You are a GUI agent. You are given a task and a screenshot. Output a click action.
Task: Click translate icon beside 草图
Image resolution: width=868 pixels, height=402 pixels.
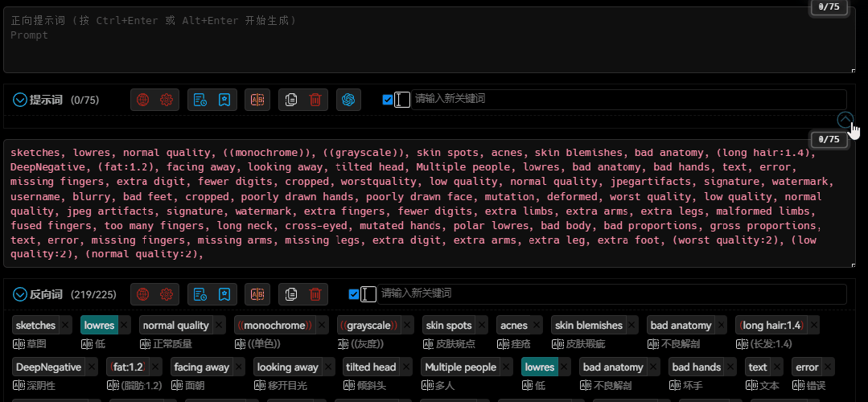19,344
